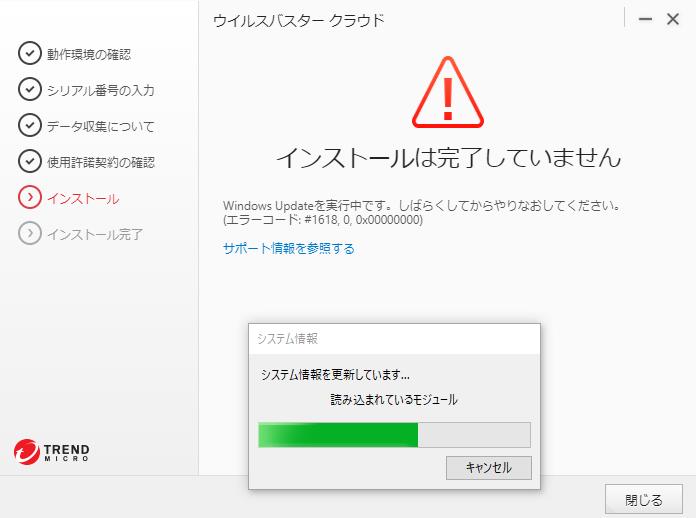Viewport: 696px width, 518px height.
Task: Select the 使用許諾契約の確認 step label
Action: tap(101, 162)
